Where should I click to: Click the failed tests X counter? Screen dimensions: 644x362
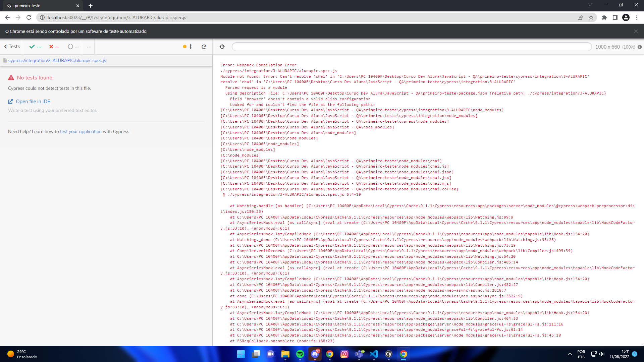(54, 47)
